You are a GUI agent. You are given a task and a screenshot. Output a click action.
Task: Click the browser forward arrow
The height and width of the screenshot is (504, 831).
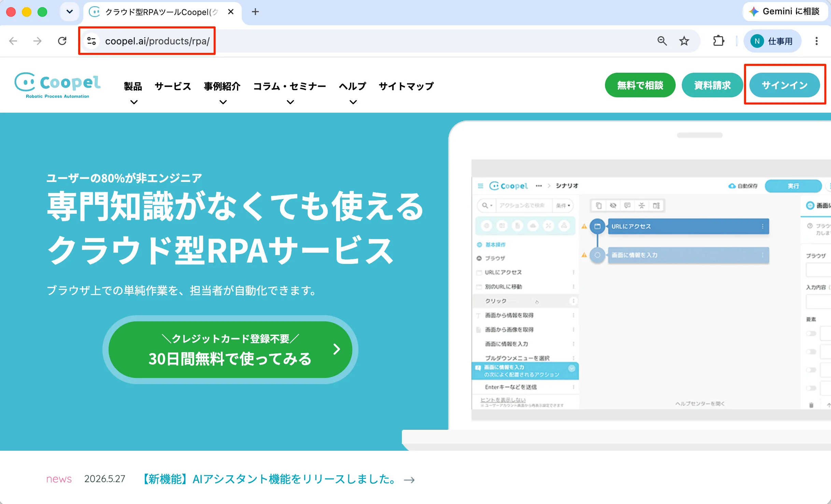37,41
